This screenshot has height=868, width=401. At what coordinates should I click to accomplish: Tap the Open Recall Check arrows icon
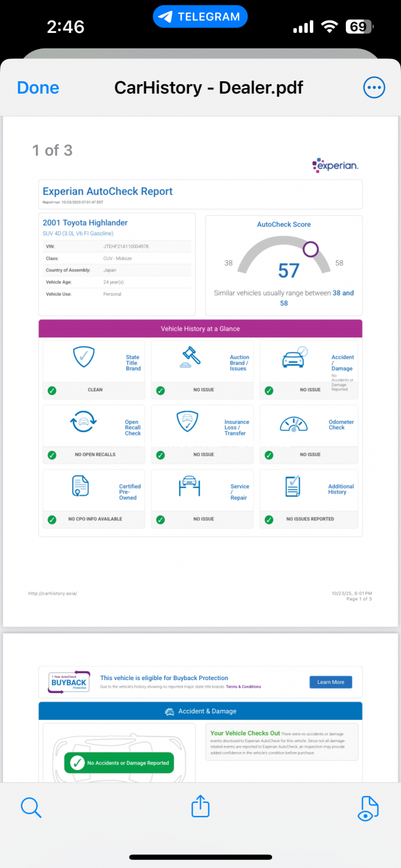[83, 423]
